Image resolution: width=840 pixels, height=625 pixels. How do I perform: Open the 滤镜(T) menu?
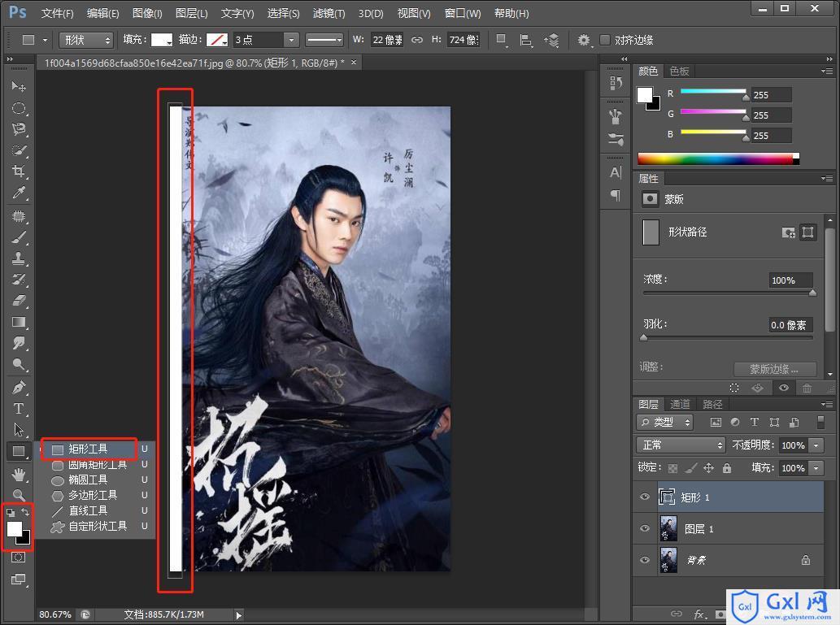[329, 13]
